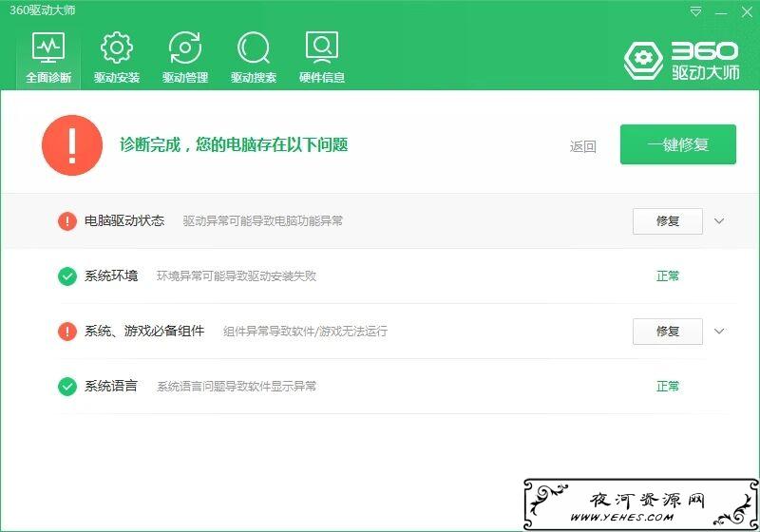760x532 pixels.
Task: Expand the 系统、游戏必备组件 row chevron
Action: coord(719,331)
